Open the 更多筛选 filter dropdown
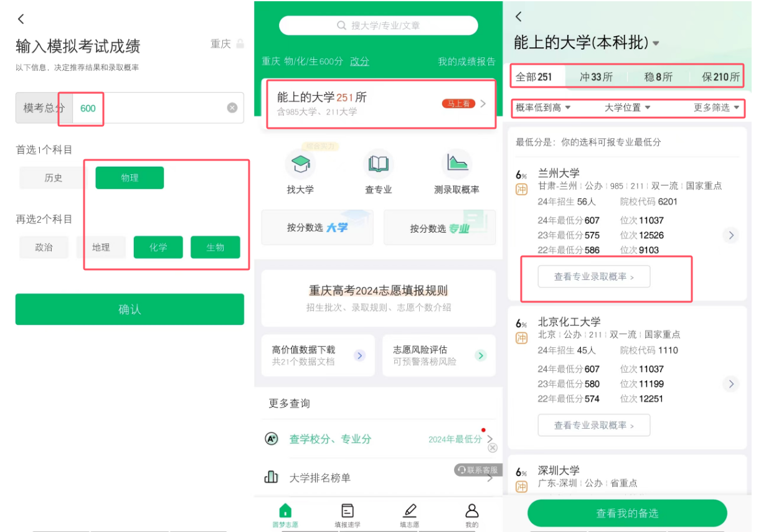 (x=716, y=108)
